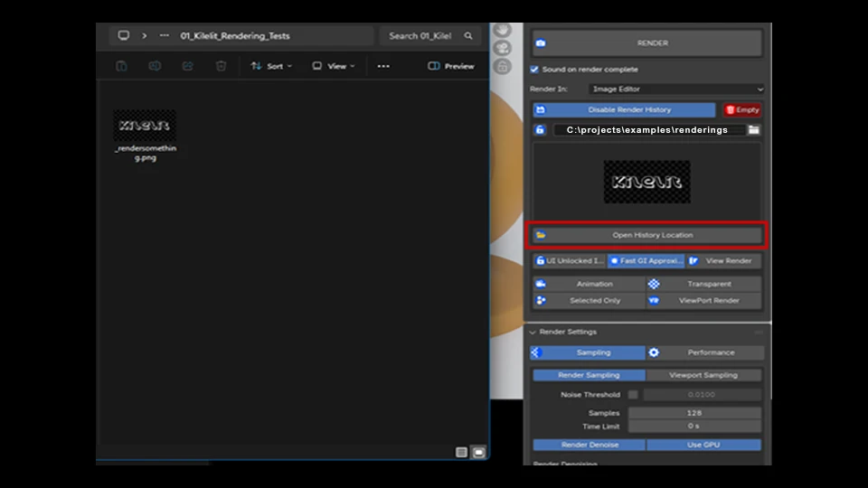Click the Kilelit render history thumbnail
Screen dimensions: 868x488
(x=646, y=182)
